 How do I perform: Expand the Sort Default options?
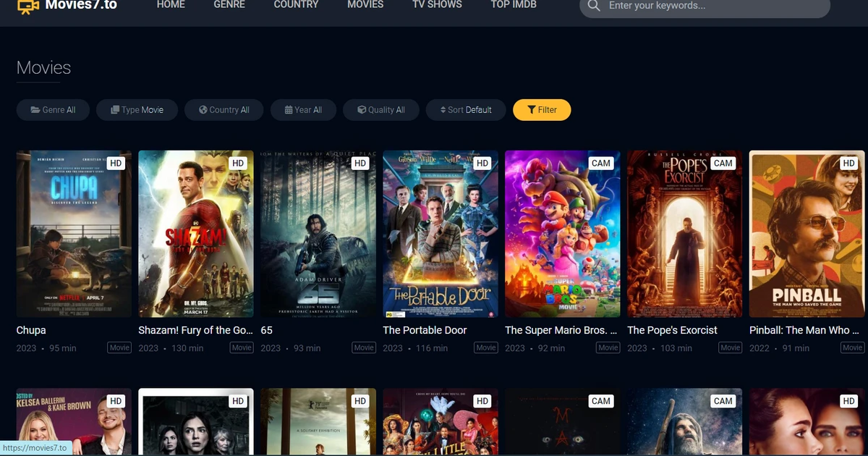pos(465,109)
